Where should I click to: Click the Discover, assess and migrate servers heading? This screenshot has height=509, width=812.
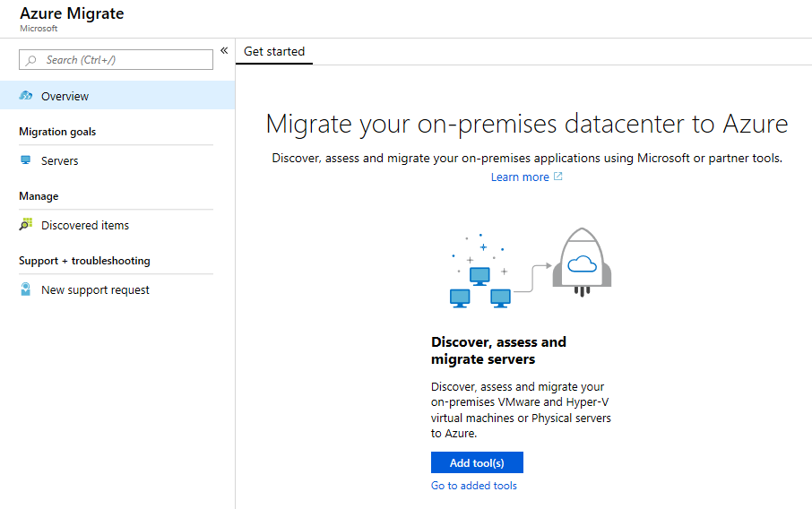click(498, 350)
